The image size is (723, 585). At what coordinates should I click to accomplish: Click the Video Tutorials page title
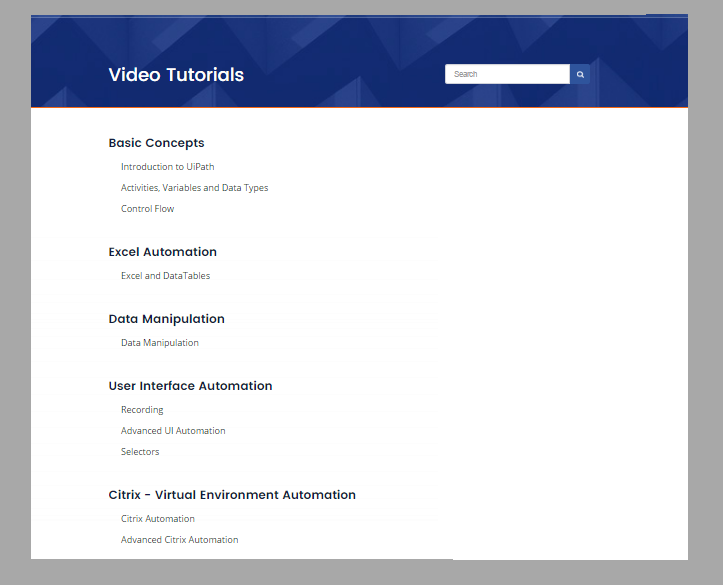point(176,75)
